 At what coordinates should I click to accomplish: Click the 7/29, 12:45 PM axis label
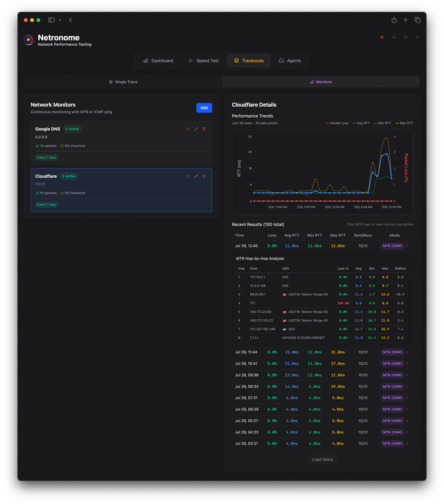391,207
